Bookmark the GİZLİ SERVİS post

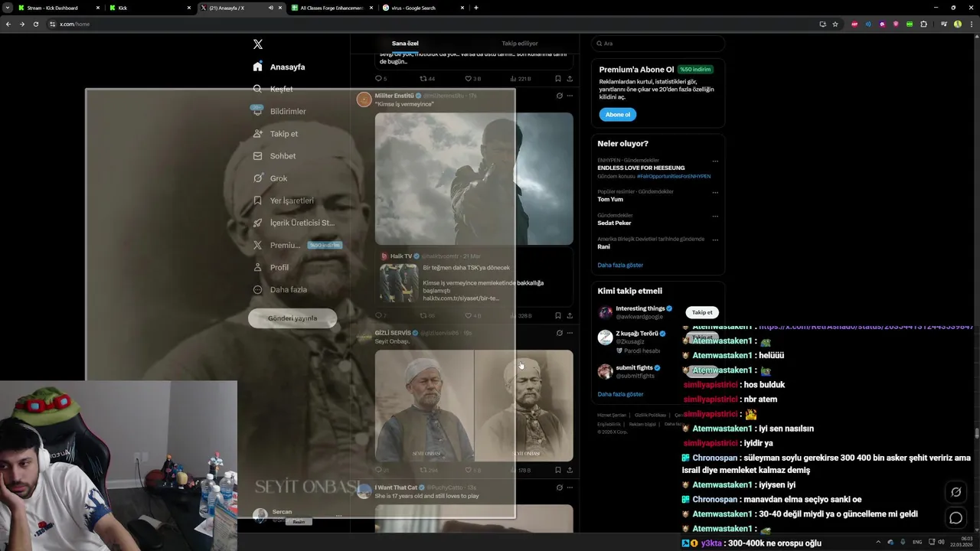tap(558, 470)
